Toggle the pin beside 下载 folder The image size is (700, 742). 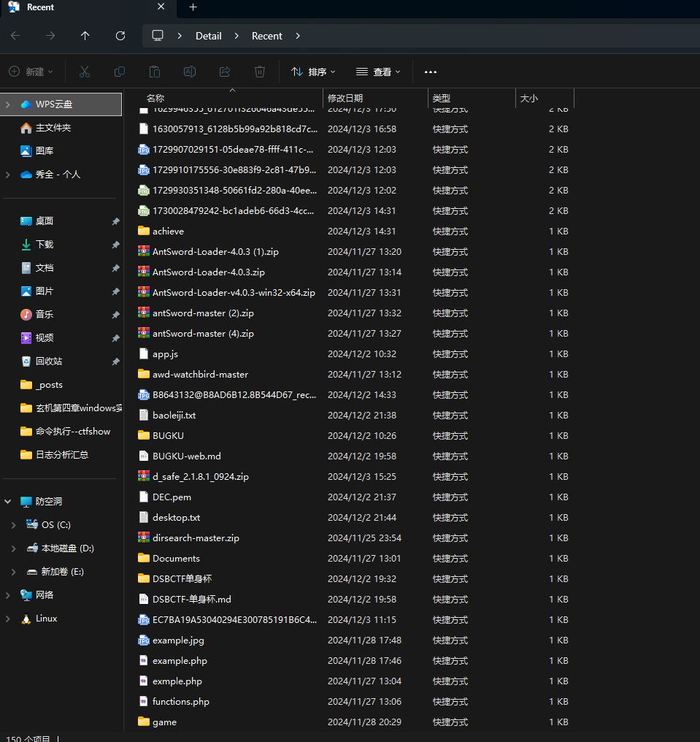115,245
